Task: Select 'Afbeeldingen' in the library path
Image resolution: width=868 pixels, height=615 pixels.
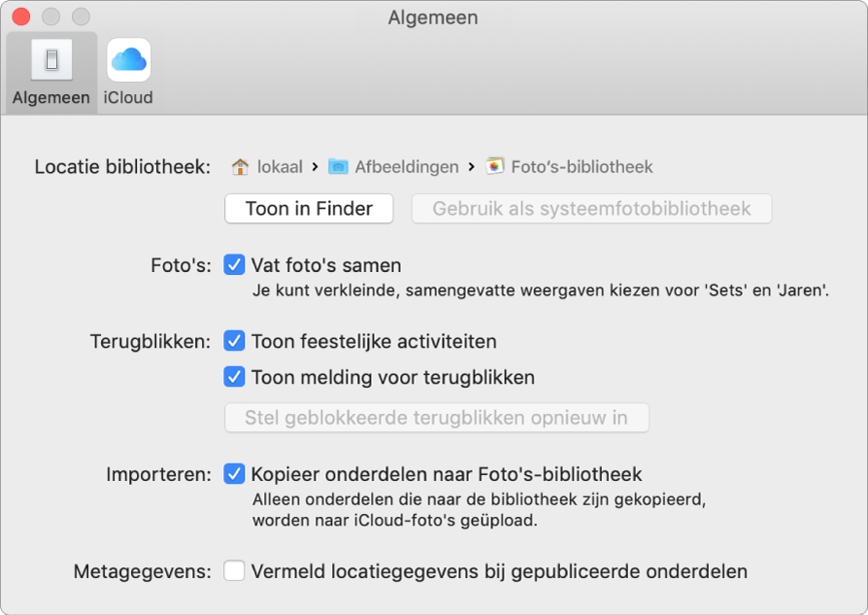Action: pos(408,165)
